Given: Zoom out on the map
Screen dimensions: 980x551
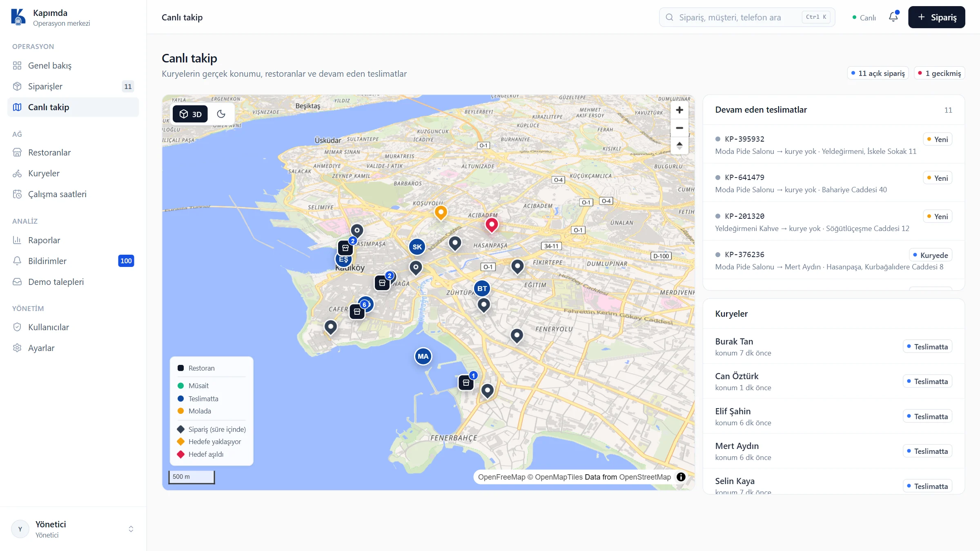Looking at the screenshot, I should tap(679, 128).
